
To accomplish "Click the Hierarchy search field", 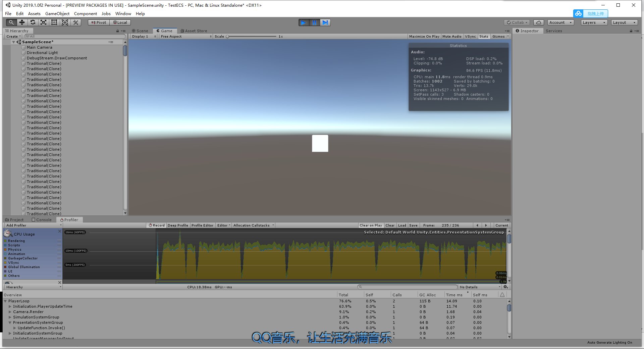I will (75, 36).
